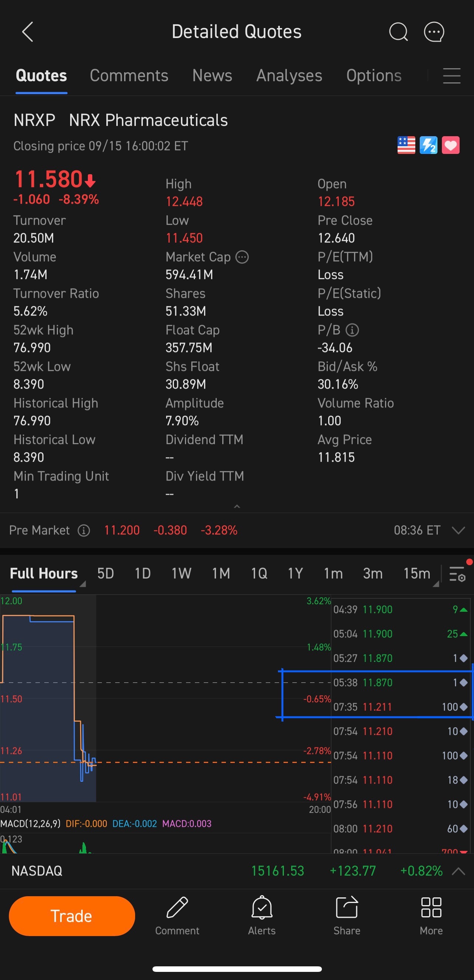Select 1m minute interval
474x980 pixels.
333,574
